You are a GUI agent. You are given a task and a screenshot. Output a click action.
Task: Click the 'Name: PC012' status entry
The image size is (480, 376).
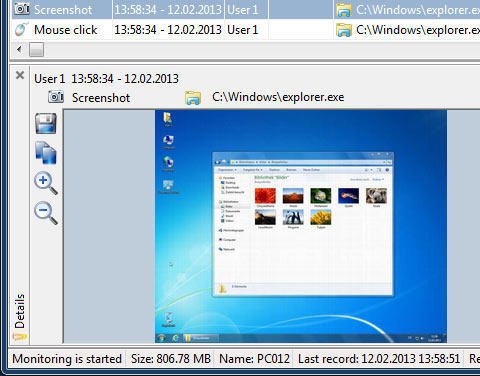click(x=254, y=359)
